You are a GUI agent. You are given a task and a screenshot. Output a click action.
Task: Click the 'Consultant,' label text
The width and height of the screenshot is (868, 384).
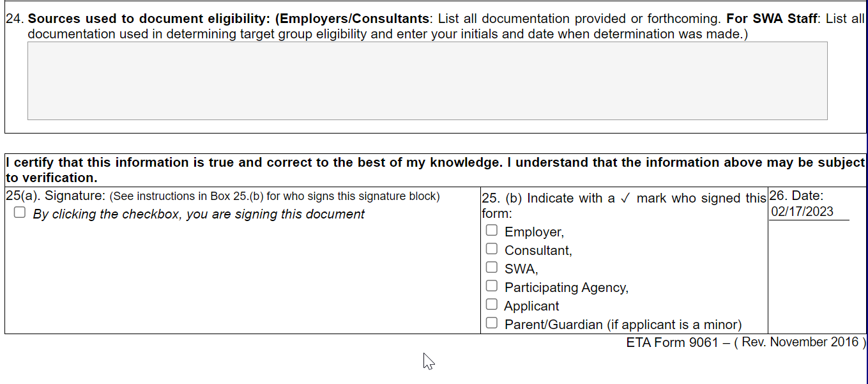point(538,250)
